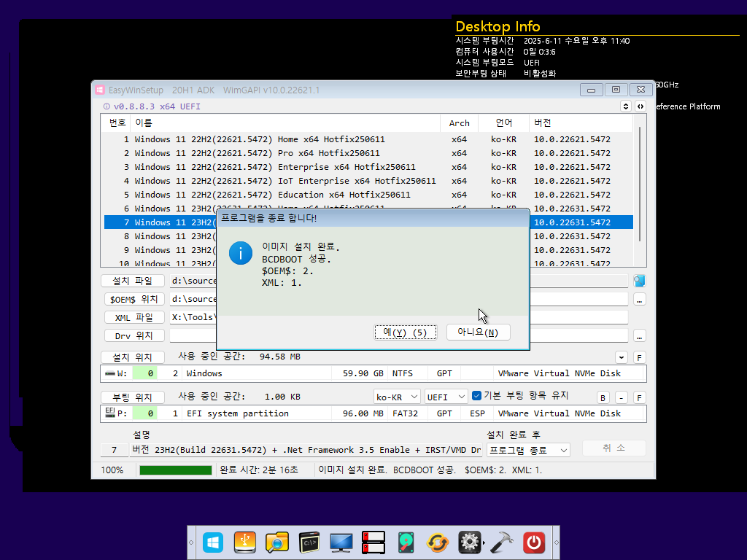This screenshot has height=560, width=747.
Task: Click the '예(Y) (5)' button
Action: tap(405, 332)
